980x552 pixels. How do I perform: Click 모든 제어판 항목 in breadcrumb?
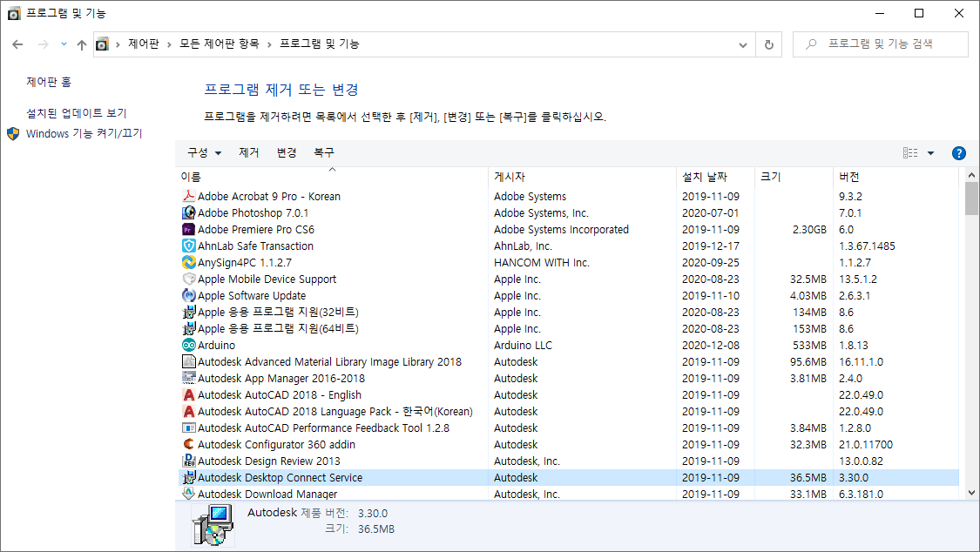click(x=219, y=44)
